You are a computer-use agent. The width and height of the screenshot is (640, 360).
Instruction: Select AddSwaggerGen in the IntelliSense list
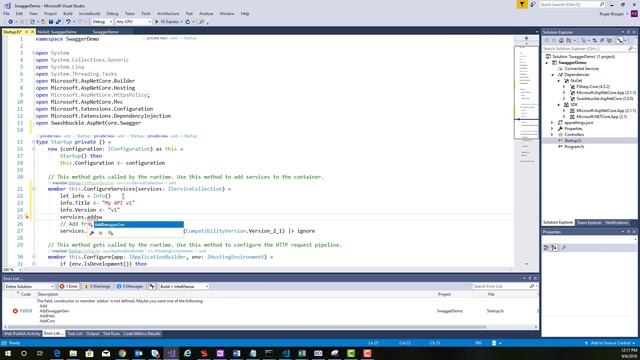click(x=139, y=225)
